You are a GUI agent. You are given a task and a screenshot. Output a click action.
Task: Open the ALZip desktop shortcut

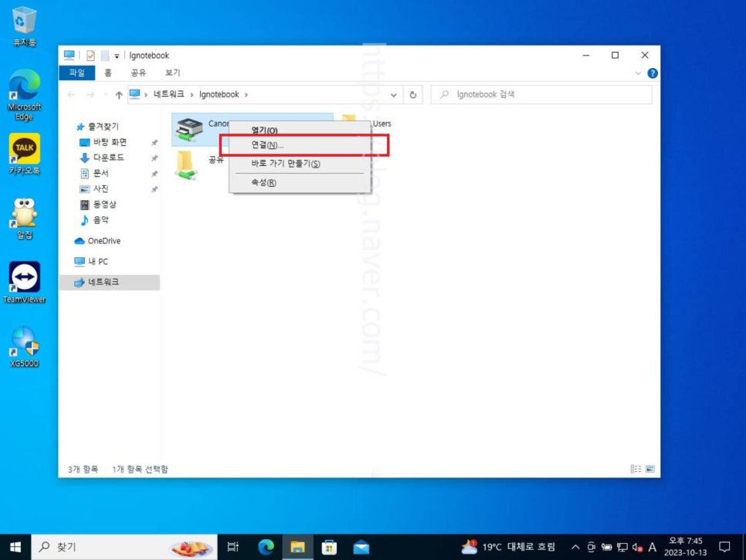coord(24,219)
